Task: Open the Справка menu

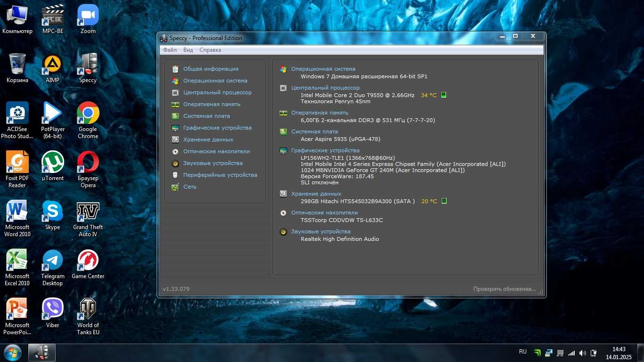Action: tap(210, 50)
